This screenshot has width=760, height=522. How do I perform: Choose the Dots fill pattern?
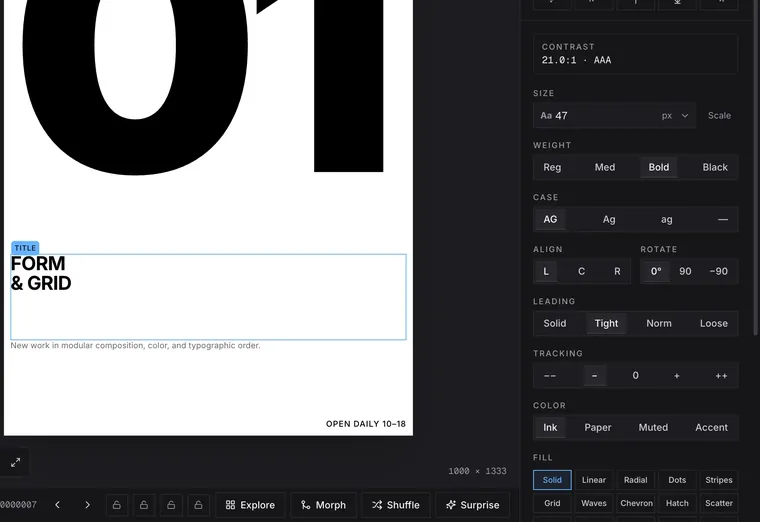(677, 480)
